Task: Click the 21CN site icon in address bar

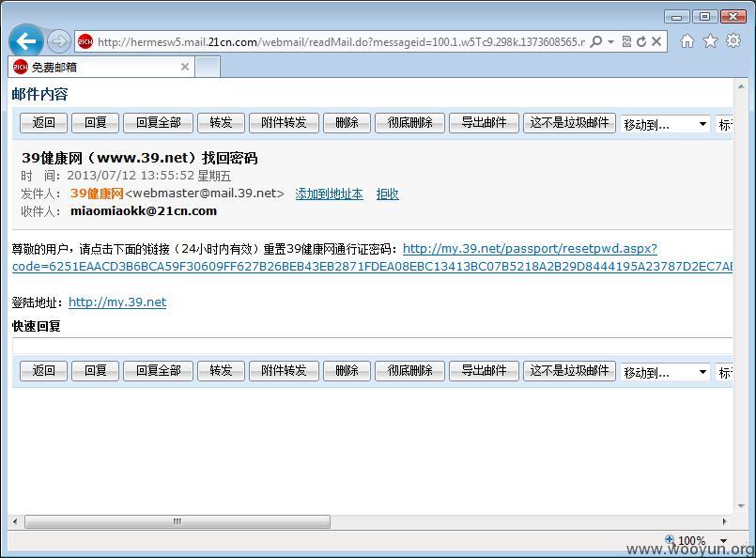Action: coord(85,42)
